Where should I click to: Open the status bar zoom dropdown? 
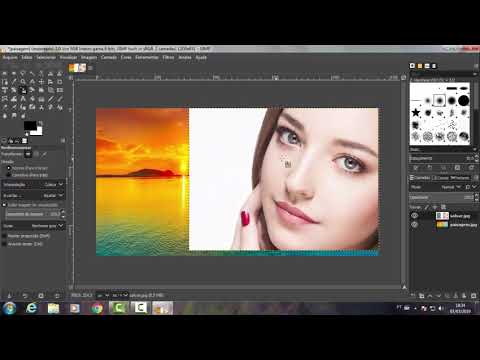119,295
